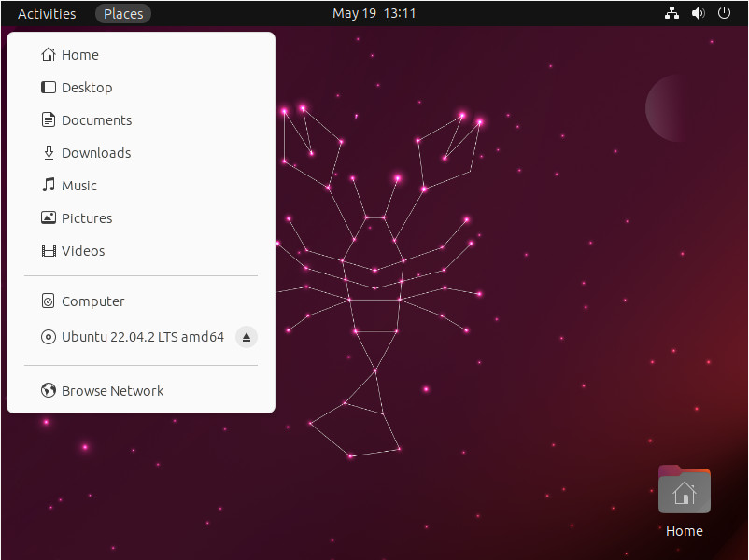Image resolution: width=749 pixels, height=560 pixels.
Task: Open Browse Network
Action: pyautogui.click(x=111, y=390)
